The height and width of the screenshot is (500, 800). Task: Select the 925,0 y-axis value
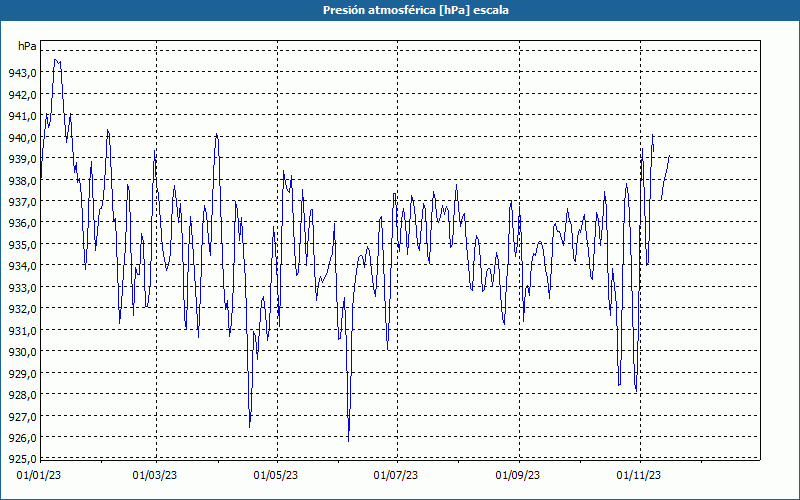22,458
